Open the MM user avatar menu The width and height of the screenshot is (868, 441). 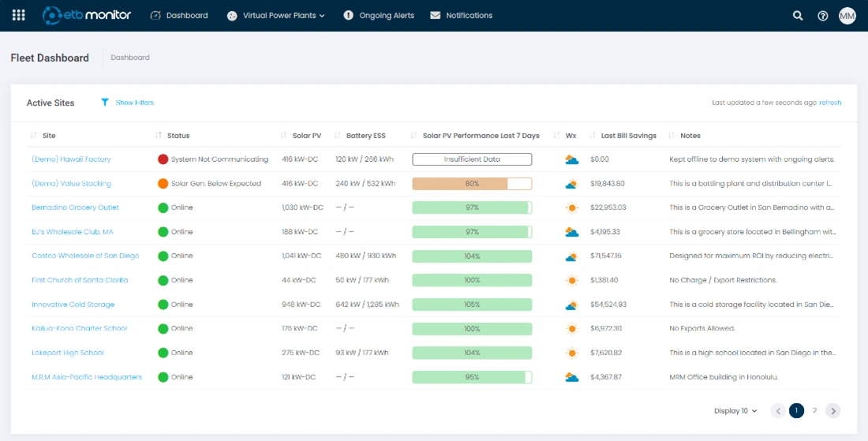(847, 16)
